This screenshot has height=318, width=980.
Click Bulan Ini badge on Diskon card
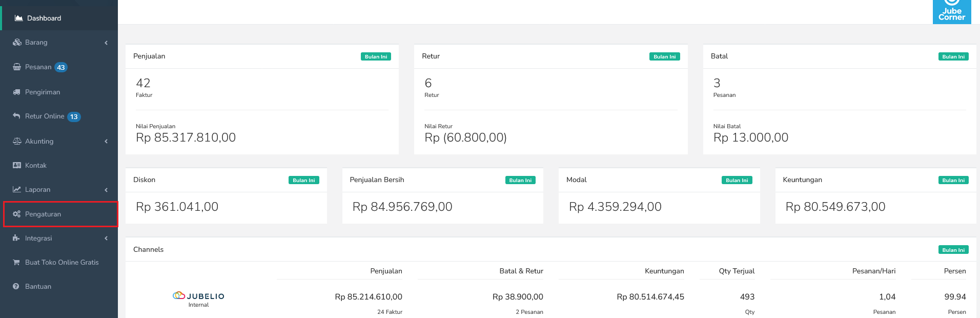[x=303, y=180]
